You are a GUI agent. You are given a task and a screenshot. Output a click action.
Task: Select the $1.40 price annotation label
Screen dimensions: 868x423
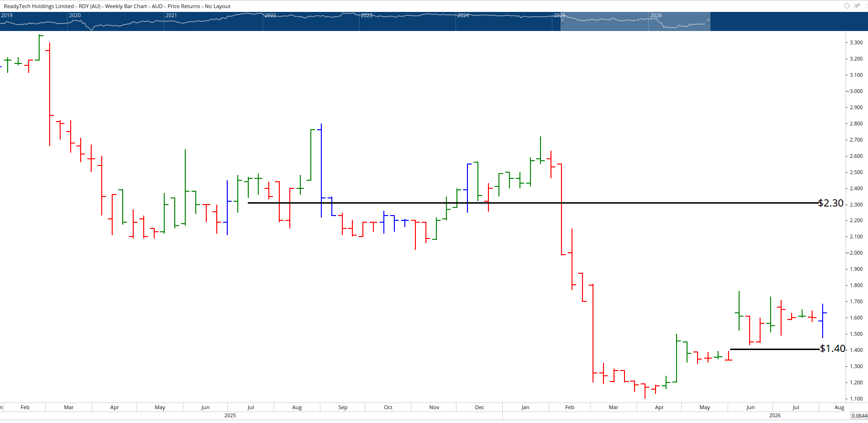pos(833,349)
